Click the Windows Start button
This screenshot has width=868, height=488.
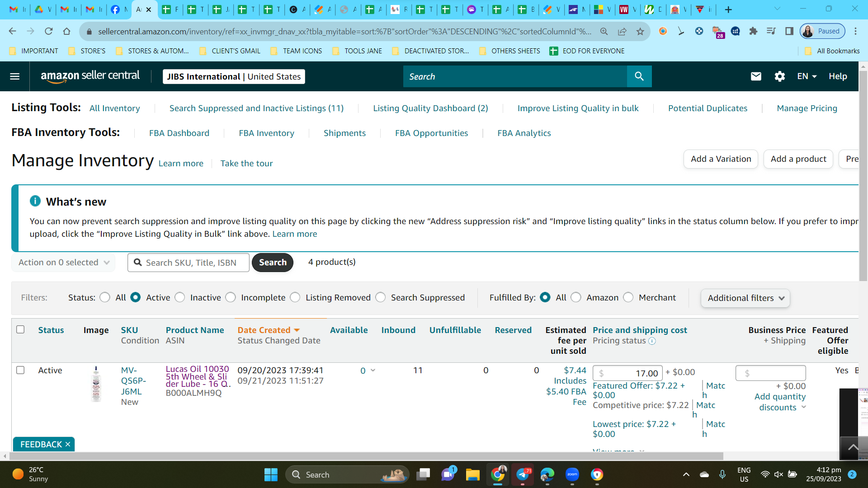pyautogui.click(x=271, y=474)
